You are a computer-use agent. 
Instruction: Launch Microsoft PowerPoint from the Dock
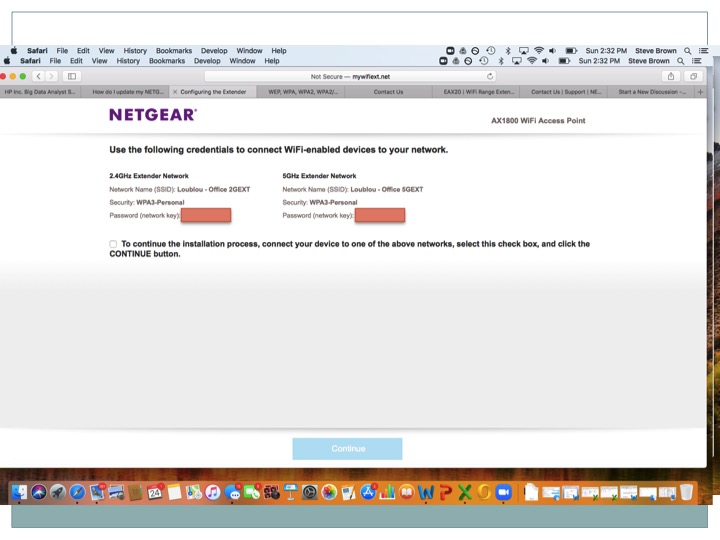445,493
